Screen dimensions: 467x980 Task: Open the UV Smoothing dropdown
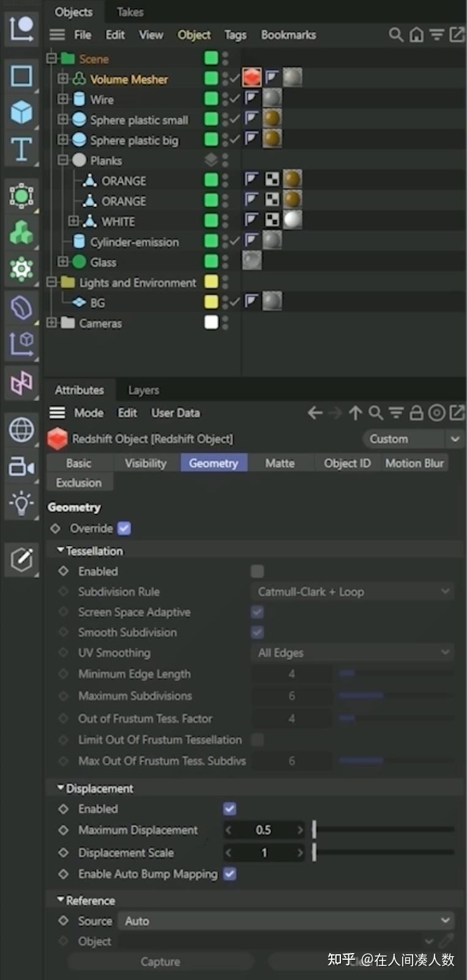click(353, 652)
